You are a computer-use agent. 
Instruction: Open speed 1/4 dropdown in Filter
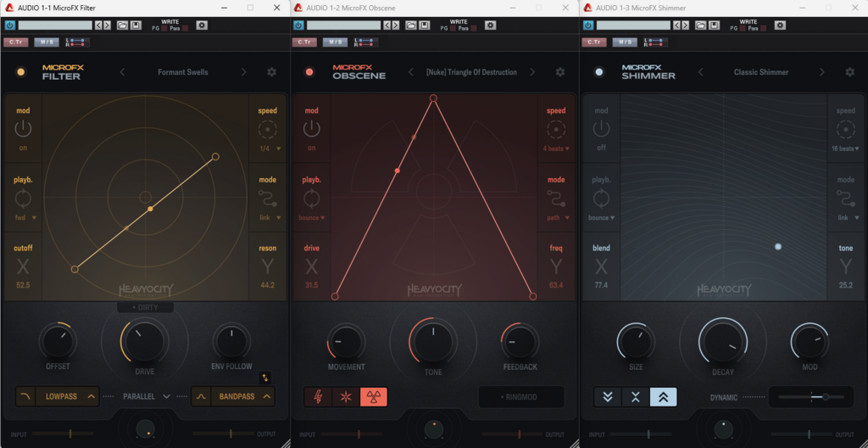(270, 148)
